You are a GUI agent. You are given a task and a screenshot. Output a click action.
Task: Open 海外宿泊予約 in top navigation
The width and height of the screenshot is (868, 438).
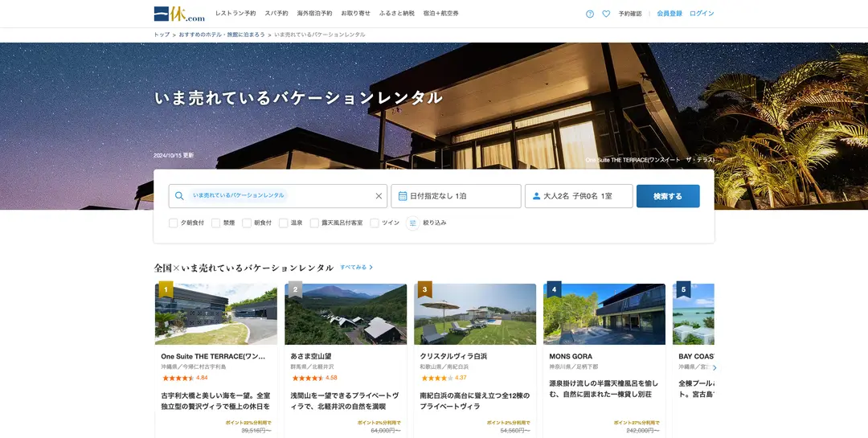pyautogui.click(x=314, y=14)
